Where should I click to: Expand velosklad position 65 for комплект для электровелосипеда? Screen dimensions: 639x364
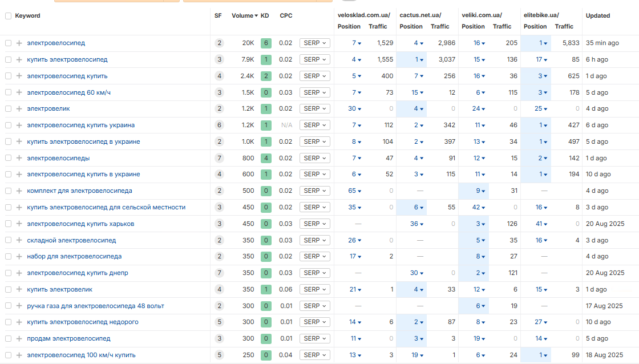354,191
